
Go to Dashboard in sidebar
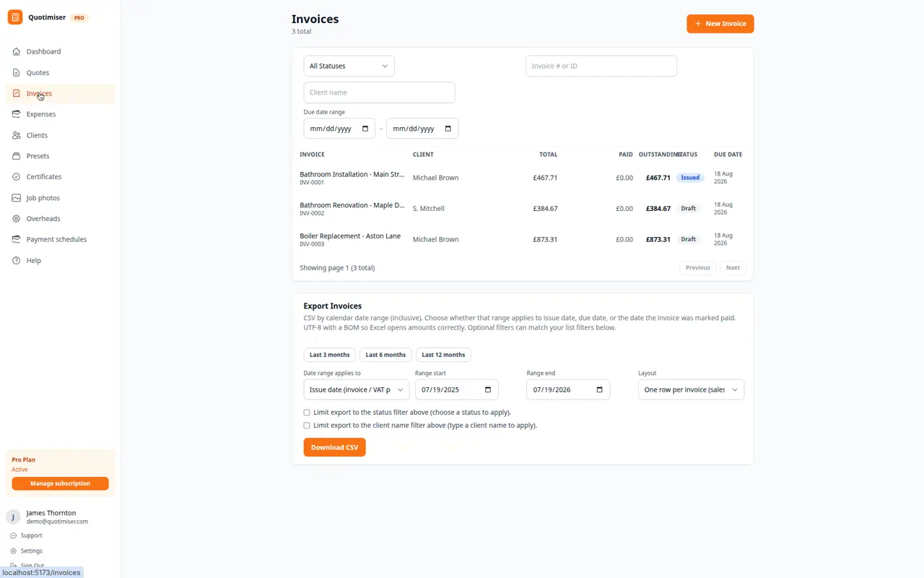click(60, 51)
